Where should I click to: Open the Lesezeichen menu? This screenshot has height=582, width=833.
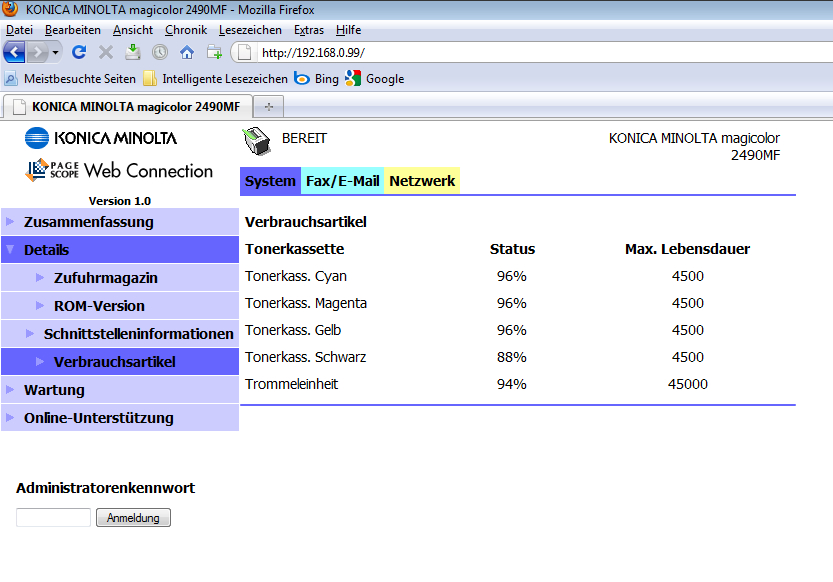click(x=250, y=30)
